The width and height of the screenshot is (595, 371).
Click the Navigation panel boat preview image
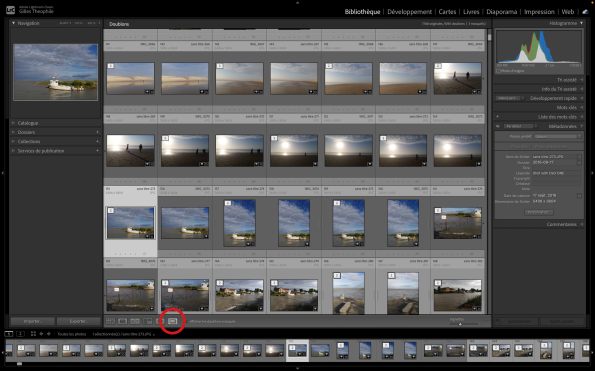pyautogui.click(x=55, y=72)
